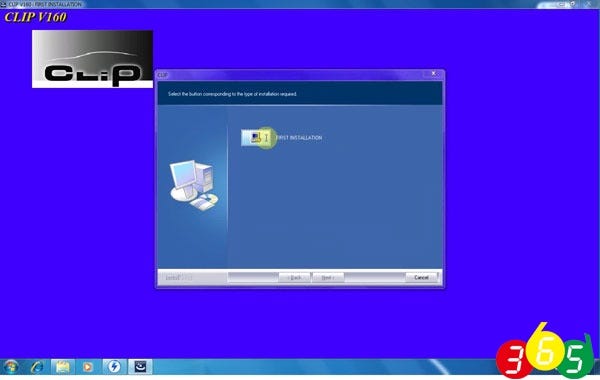Click the Cancel button in installer
This screenshot has height=380, width=600.
pyautogui.click(x=421, y=277)
